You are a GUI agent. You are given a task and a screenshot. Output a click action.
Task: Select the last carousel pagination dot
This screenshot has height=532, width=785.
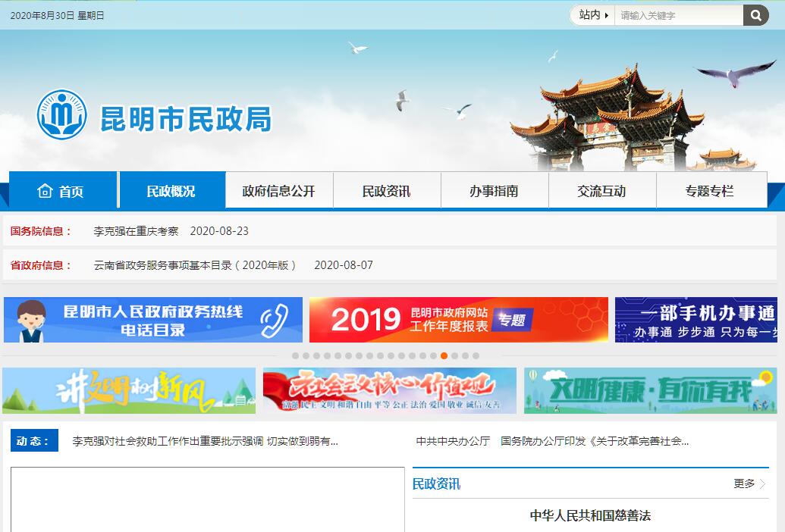[476, 355]
